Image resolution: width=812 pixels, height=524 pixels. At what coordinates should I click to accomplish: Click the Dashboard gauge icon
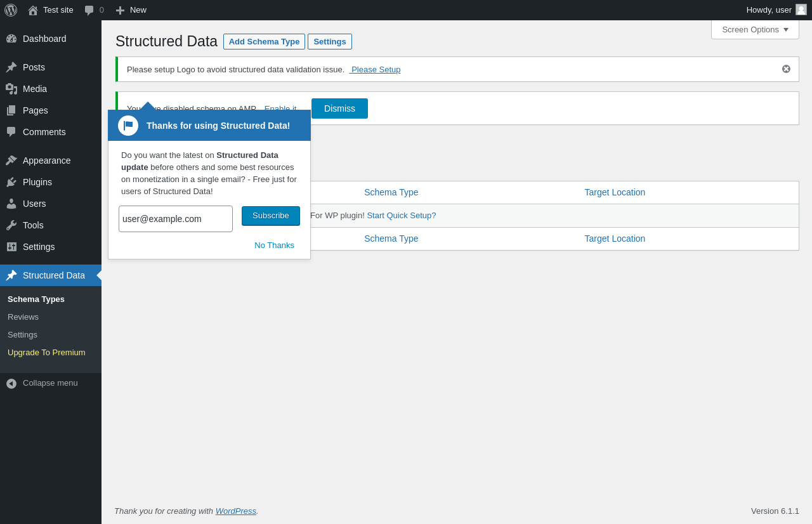point(11,39)
